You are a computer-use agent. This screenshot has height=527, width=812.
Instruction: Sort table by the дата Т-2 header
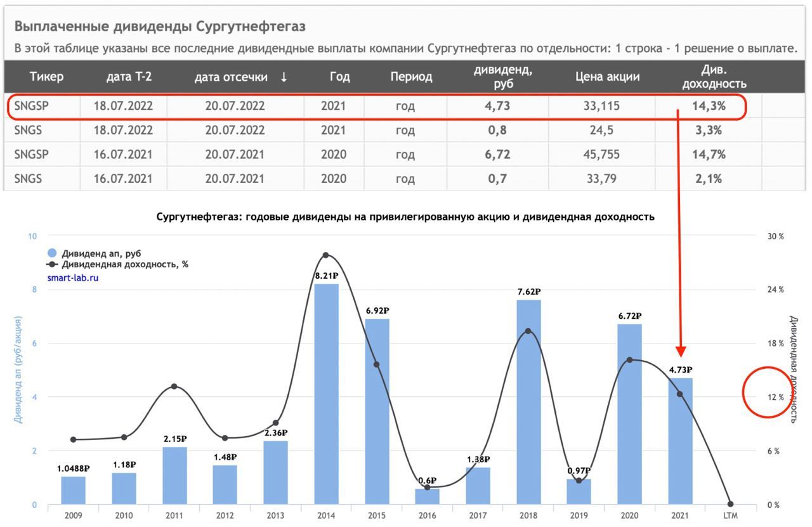[x=129, y=77]
